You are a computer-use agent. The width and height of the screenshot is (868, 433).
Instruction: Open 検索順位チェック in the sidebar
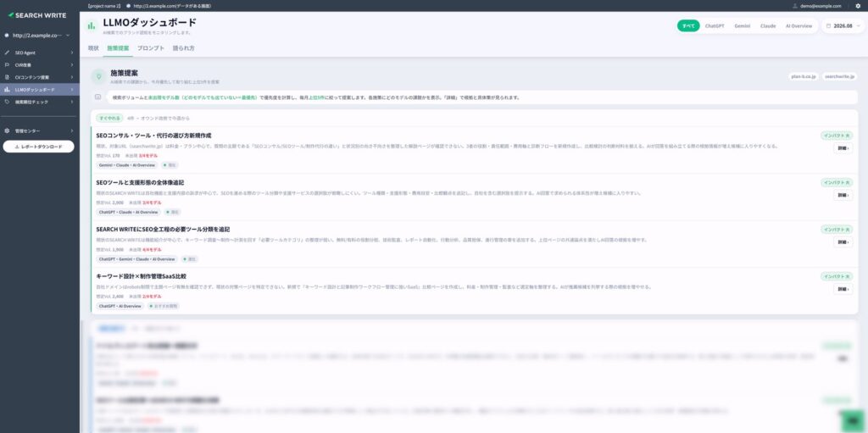click(39, 102)
